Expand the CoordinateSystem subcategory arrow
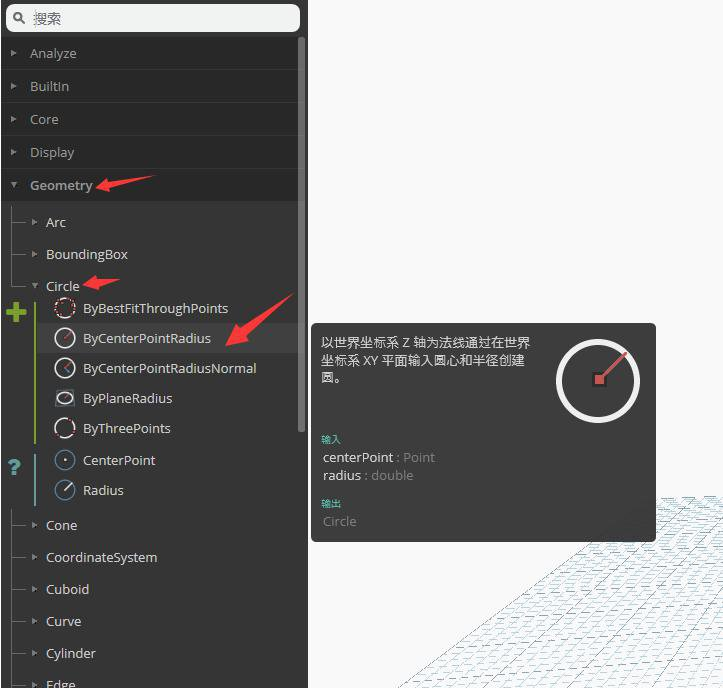The image size is (723, 688). [x=35, y=557]
